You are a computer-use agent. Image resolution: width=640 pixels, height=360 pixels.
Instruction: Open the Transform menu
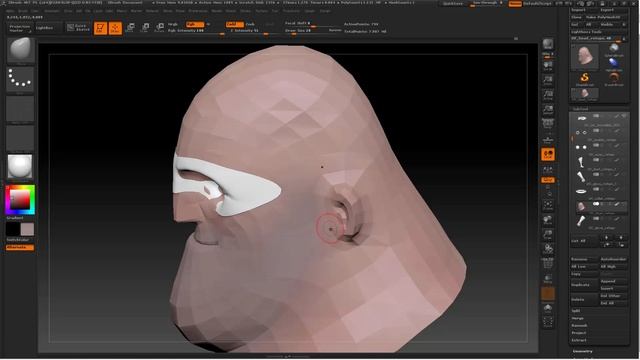click(x=291, y=11)
